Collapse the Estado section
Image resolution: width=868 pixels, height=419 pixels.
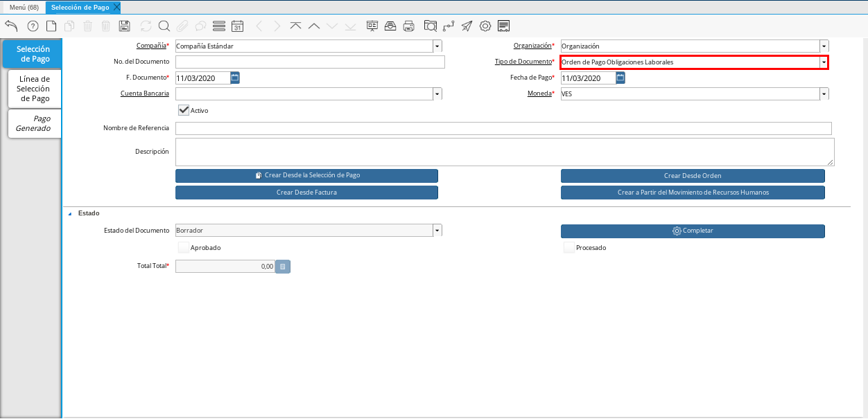[x=69, y=214]
